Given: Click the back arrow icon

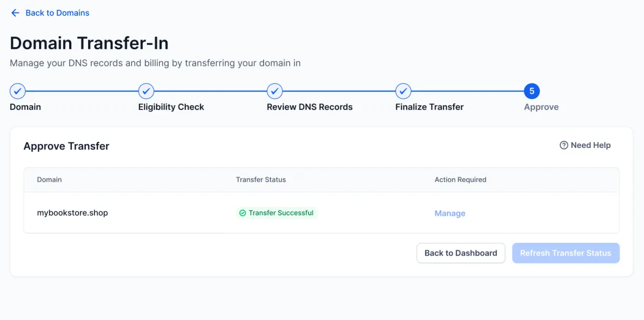Looking at the screenshot, I should coord(15,13).
